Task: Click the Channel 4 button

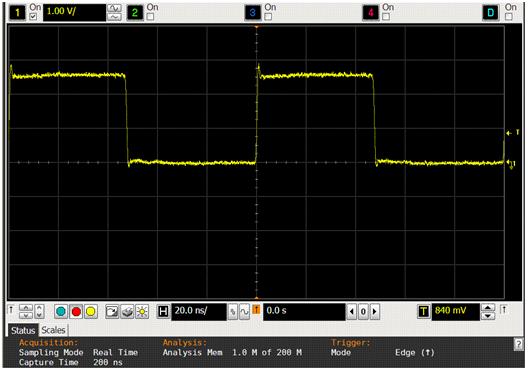Action: tap(370, 13)
